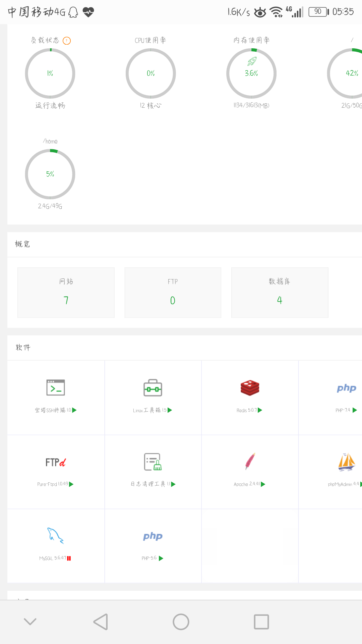This screenshot has height=644, width=362.
Task: Click the 2.4G/49G disk usage text
Action: 50,206
